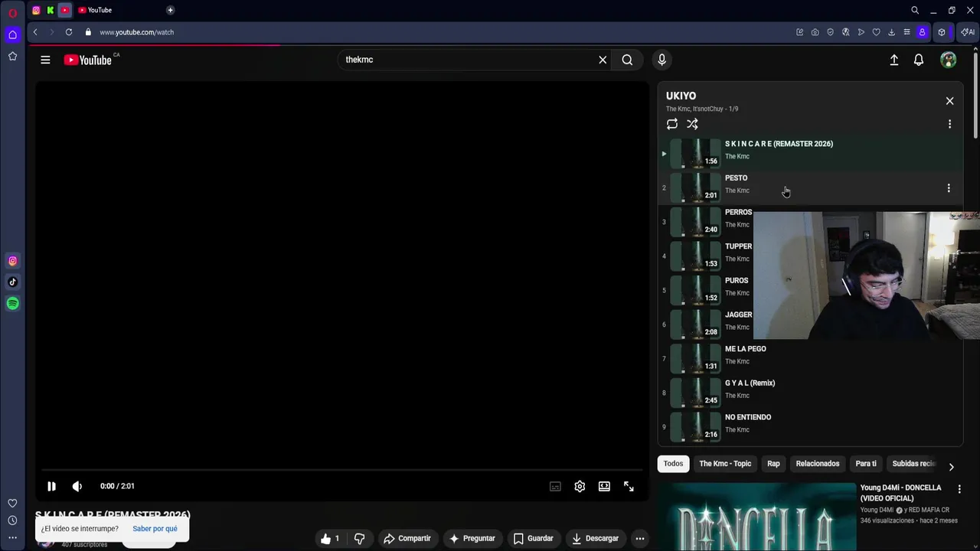Enter fullscreen mode
Image resolution: width=980 pixels, height=551 pixels.
[629, 487]
